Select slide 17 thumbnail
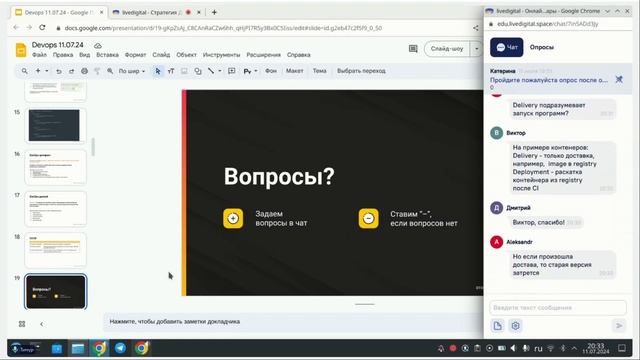Screen dimensions: 640x360 click(56, 209)
